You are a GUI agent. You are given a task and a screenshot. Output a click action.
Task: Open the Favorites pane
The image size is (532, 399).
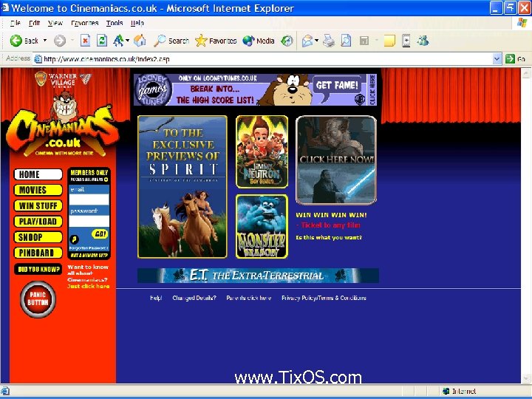[216, 41]
